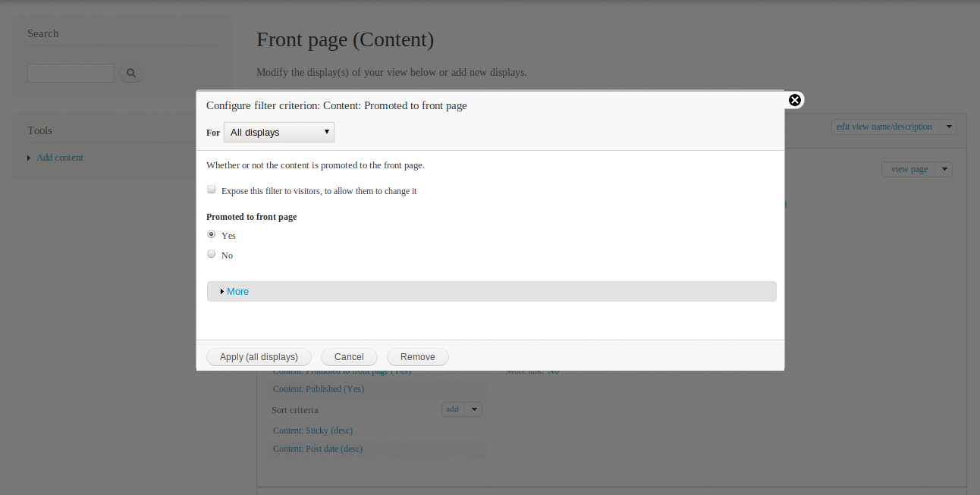Open Content: Sticky (desc) sort criterion
Image resolution: width=980 pixels, height=495 pixels.
point(313,431)
